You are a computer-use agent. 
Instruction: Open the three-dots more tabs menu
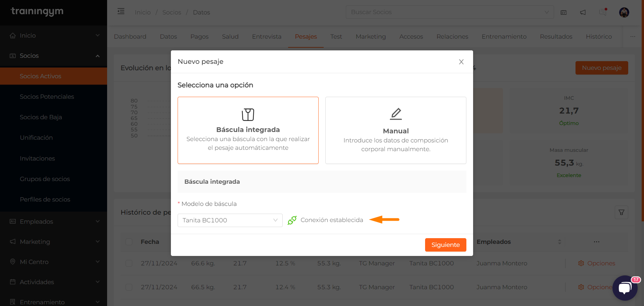click(x=633, y=37)
